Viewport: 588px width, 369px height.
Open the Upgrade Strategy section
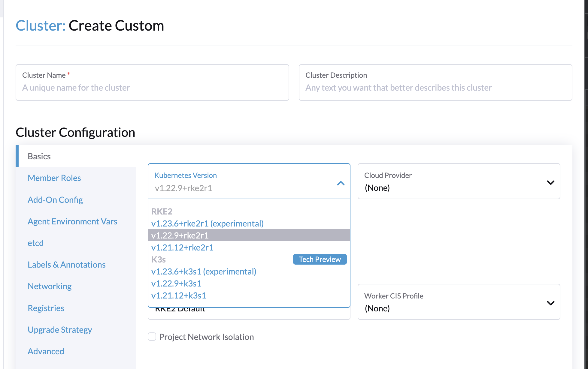pos(60,329)
